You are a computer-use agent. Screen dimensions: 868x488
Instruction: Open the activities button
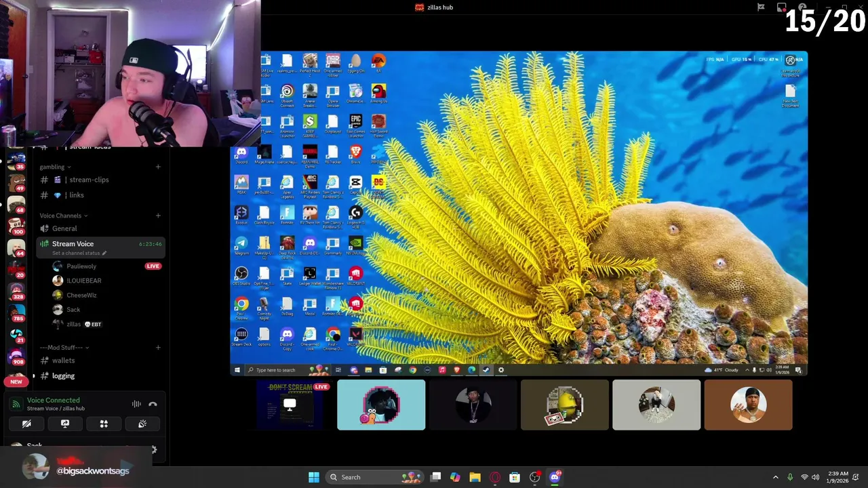(104, 424)
